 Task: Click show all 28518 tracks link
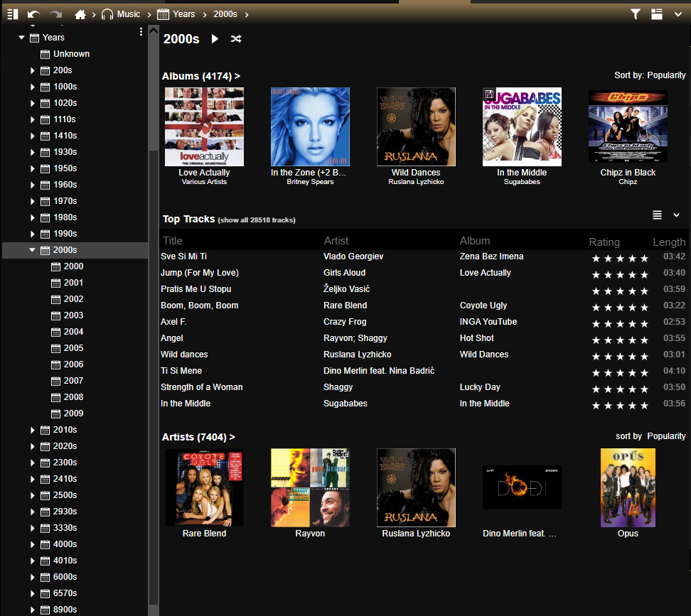tap(256, 220)
